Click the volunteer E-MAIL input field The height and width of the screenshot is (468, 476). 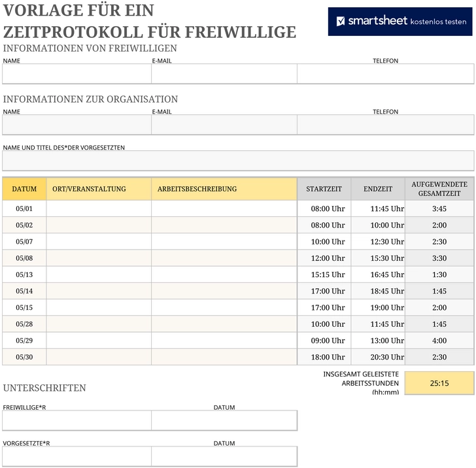pyautogui.click(x=224, y=74)
